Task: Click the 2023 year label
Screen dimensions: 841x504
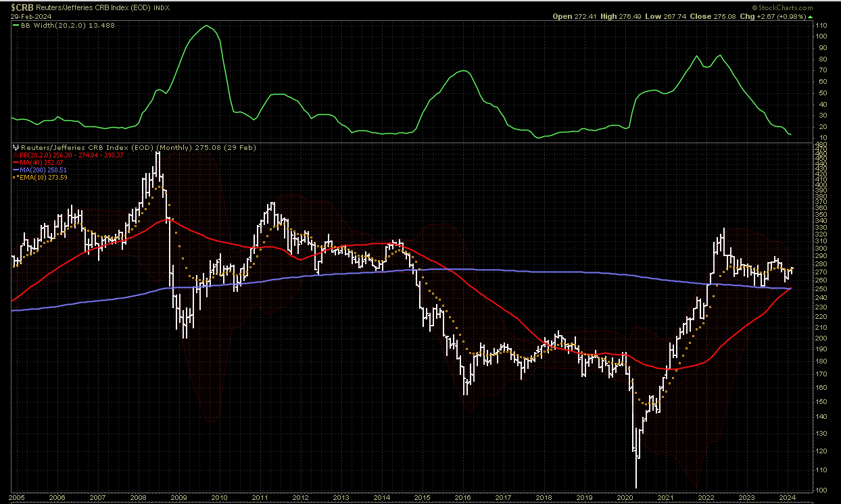Action: pyautogui.click(x=746, y=498)
